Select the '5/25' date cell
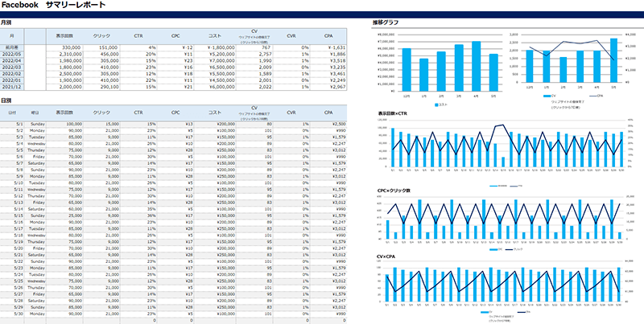 pyautogui.click(x=12, y=281)
